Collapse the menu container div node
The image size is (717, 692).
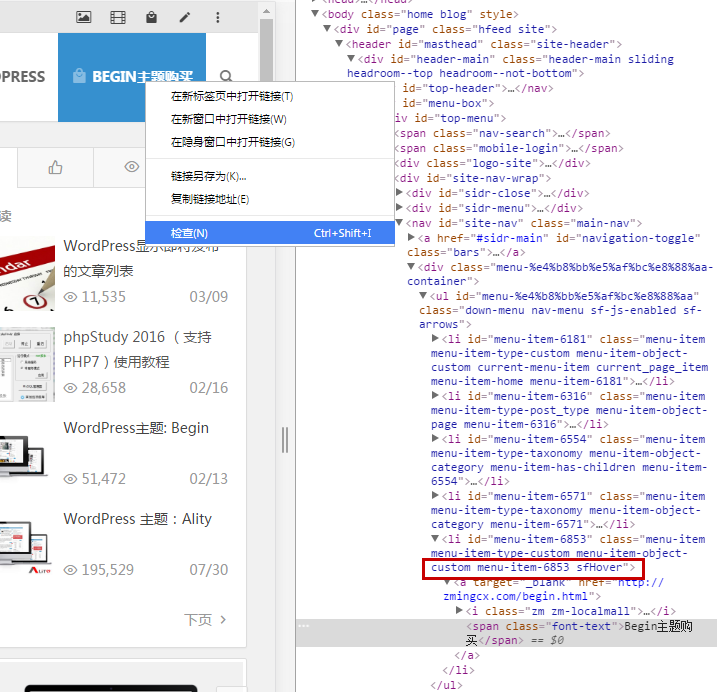coord(411,266)
